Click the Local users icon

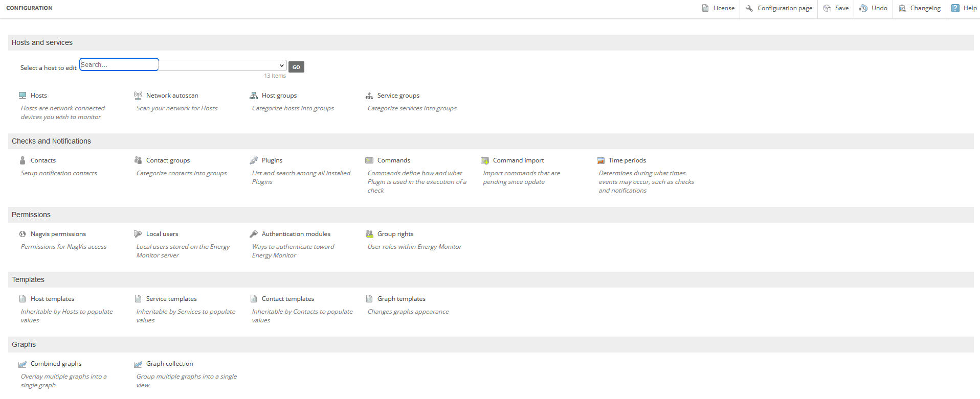pos(138,234)
